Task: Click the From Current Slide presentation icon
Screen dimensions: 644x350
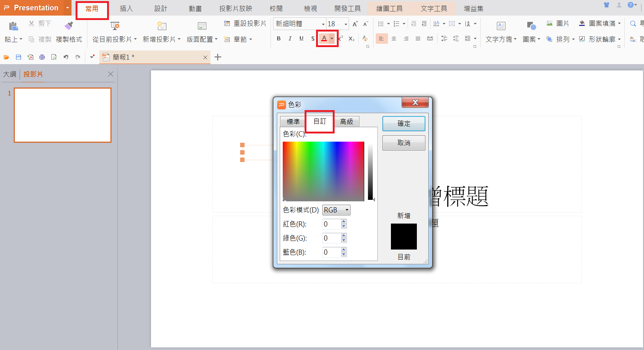Action: pos(115,26)
